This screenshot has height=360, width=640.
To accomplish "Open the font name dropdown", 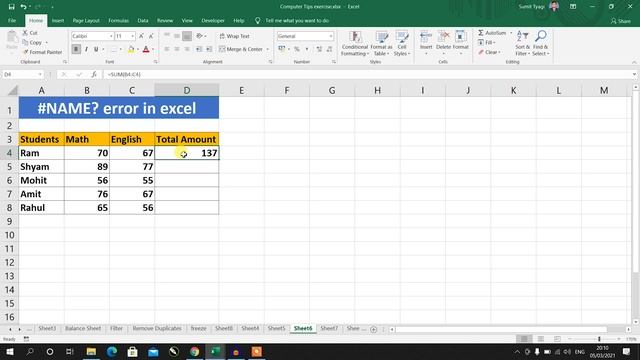I will 111,36.
